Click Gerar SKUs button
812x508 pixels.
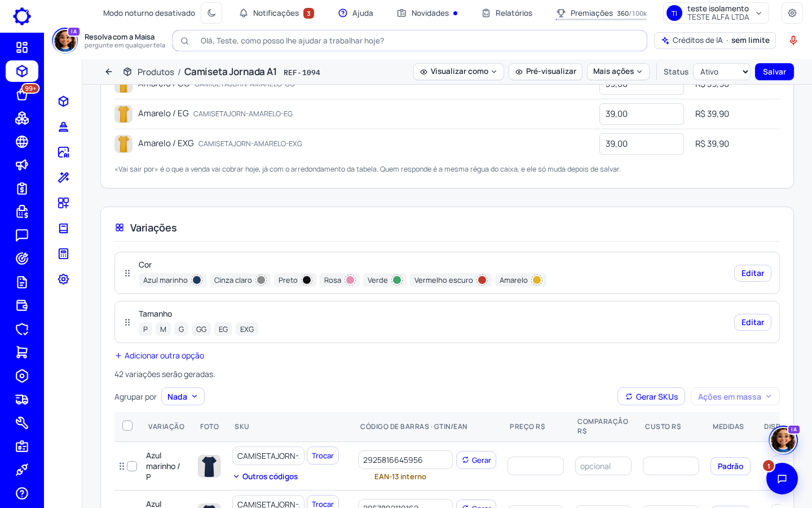[651, 396]
